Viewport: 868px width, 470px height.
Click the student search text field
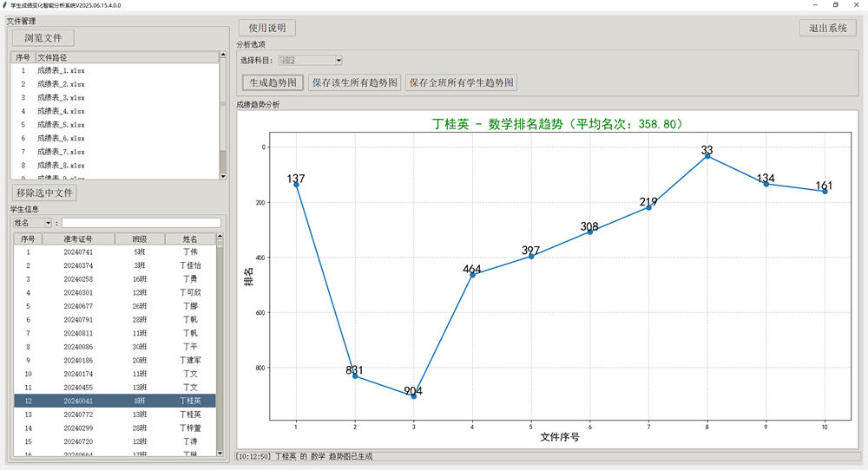(141, 223)
